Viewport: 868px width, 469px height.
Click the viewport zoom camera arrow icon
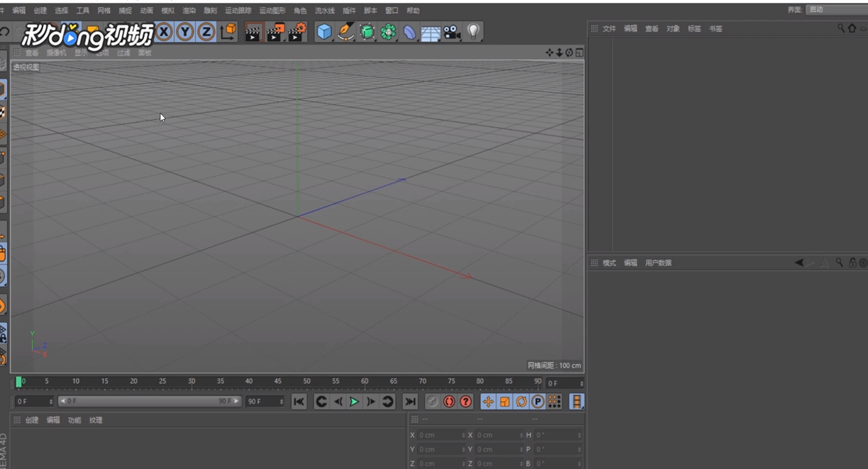[x=559, y=53]
